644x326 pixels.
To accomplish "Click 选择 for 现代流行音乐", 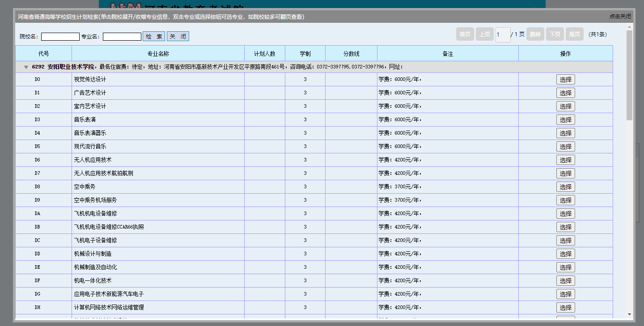I will click(566, 147).
